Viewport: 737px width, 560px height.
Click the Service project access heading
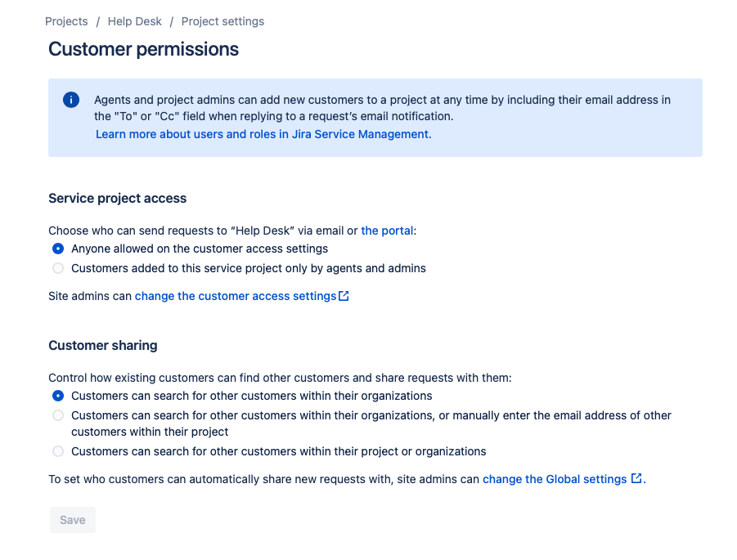point(118,199)
